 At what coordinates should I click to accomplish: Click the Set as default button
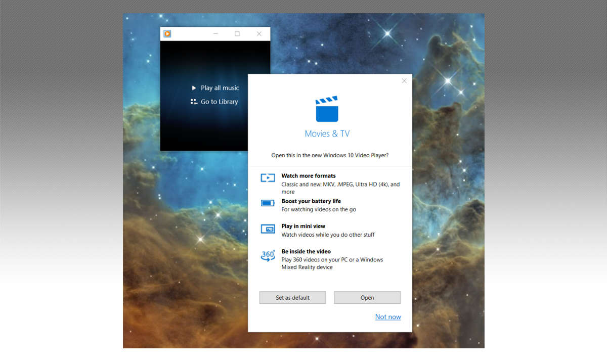coord(292,298)
